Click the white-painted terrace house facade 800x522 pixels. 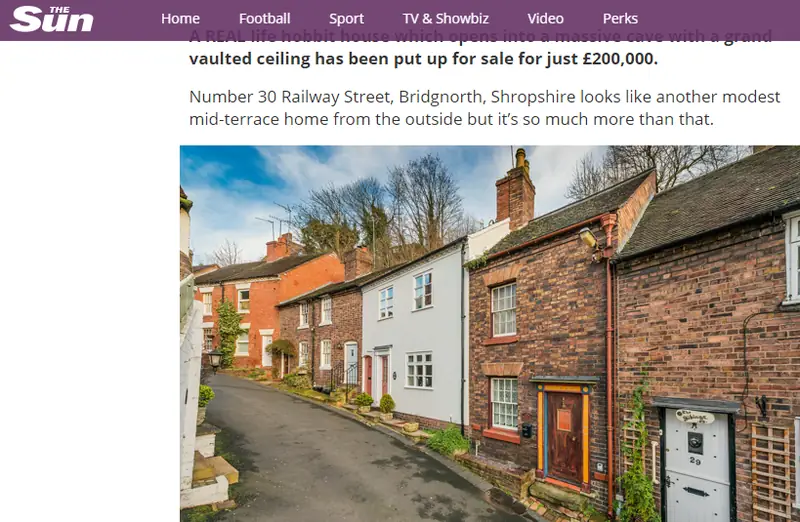pyautogui.click(x=413, y=332)
